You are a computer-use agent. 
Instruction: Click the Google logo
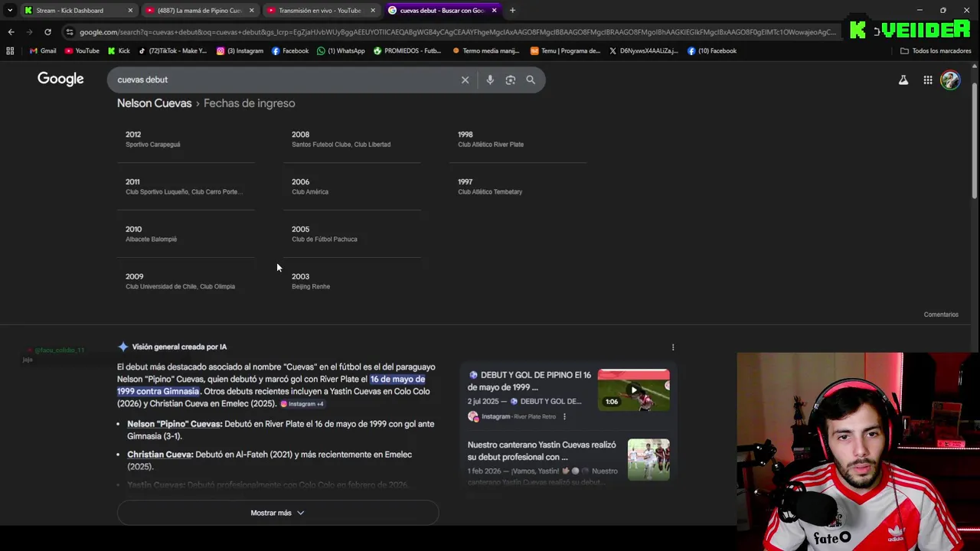coord(60,79)
